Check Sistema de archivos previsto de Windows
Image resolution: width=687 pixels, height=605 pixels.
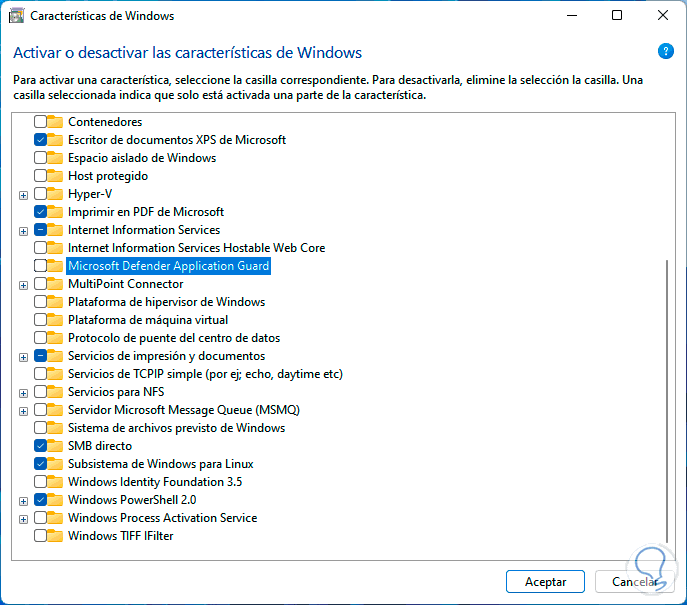[40, 428]
